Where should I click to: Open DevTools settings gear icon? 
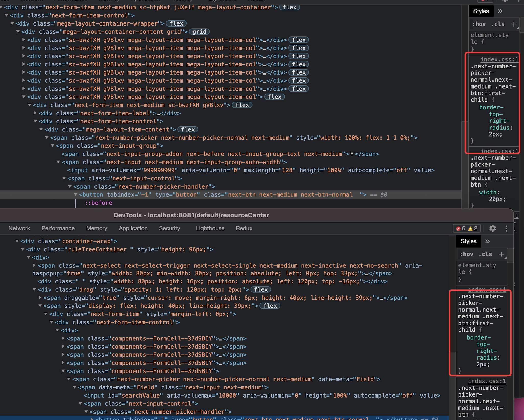[x=492, y=228]
